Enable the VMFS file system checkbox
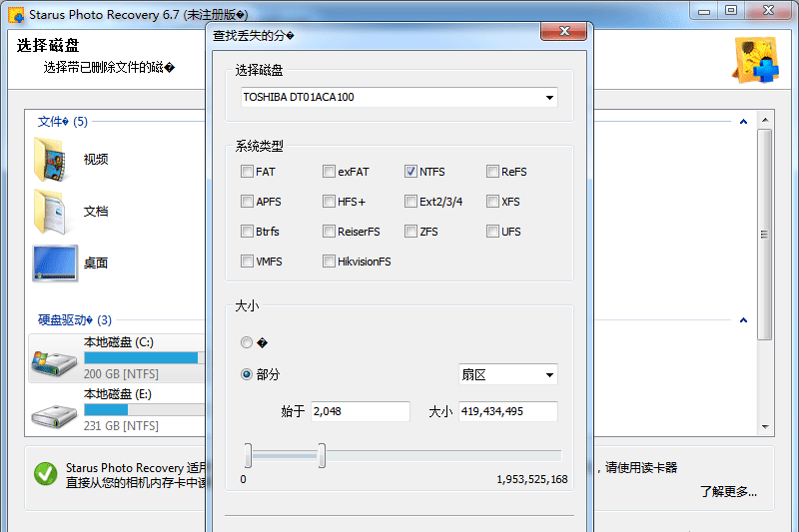799x532 pixels. click(x=247, y=262)
